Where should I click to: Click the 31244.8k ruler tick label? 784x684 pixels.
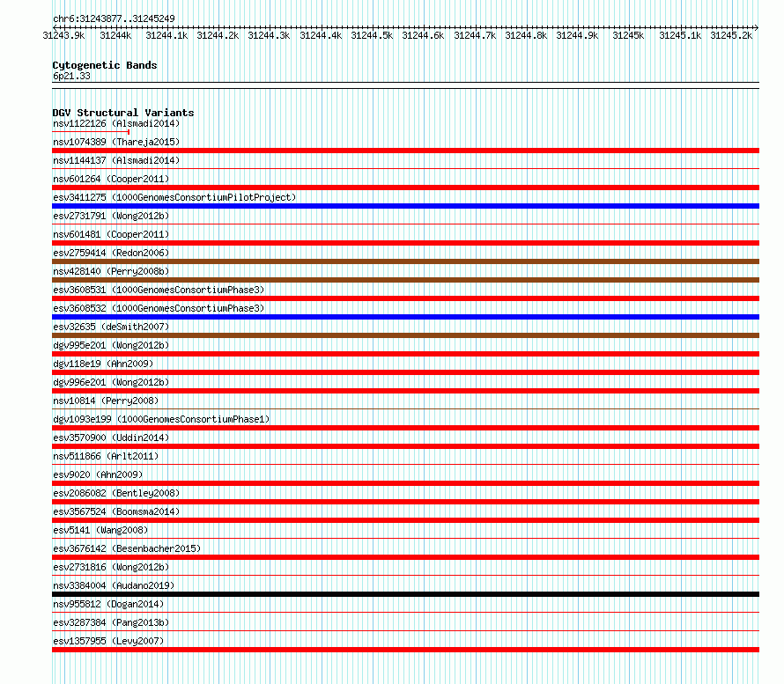tap(526, 35)
